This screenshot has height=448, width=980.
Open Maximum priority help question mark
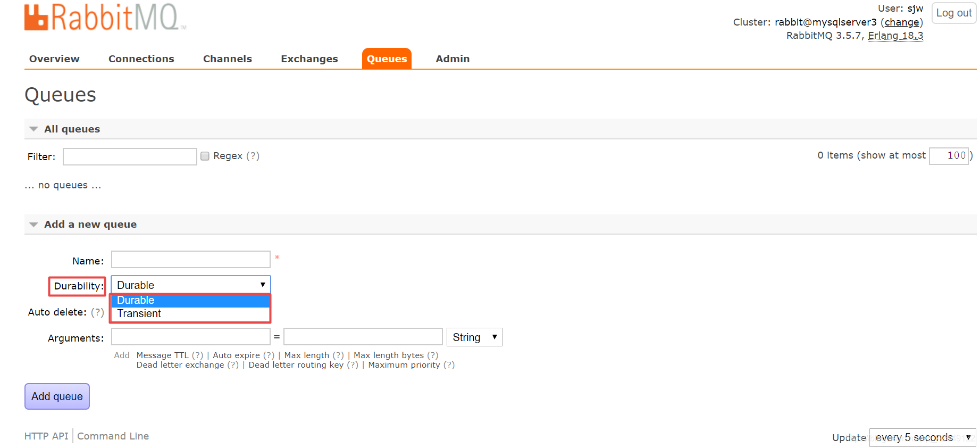[449, 365]
